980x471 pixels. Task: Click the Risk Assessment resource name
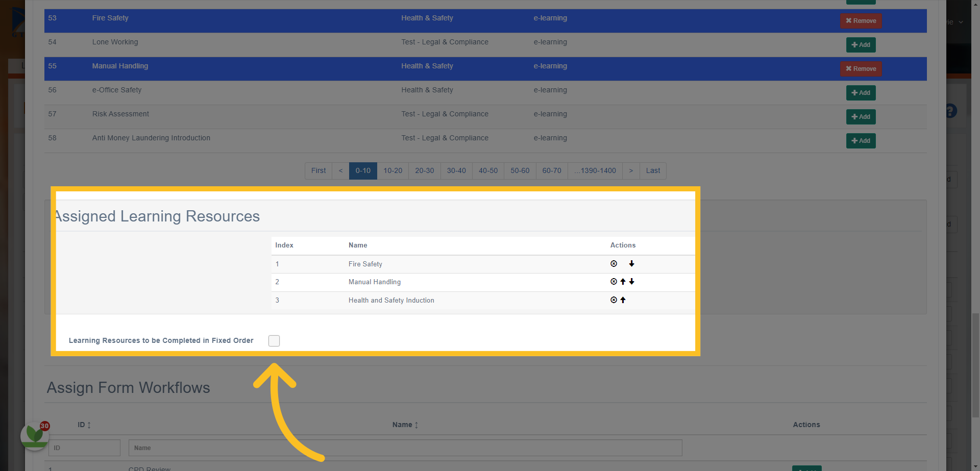point(120,114)
